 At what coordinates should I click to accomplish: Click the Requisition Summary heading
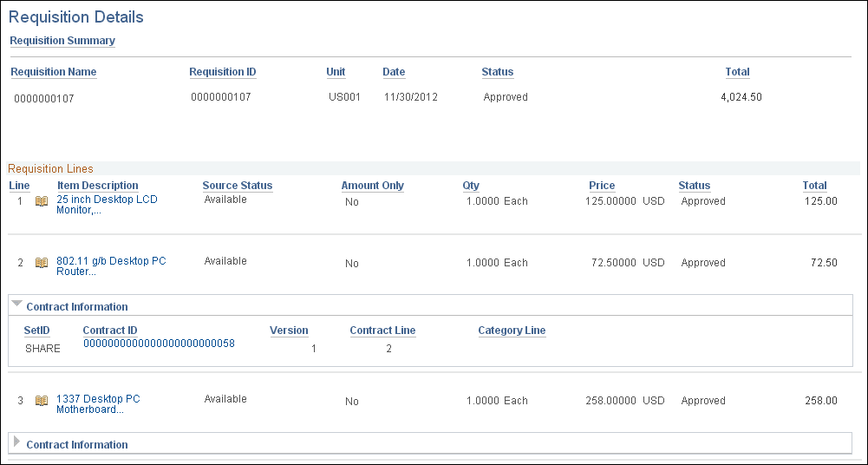(62, 41)
